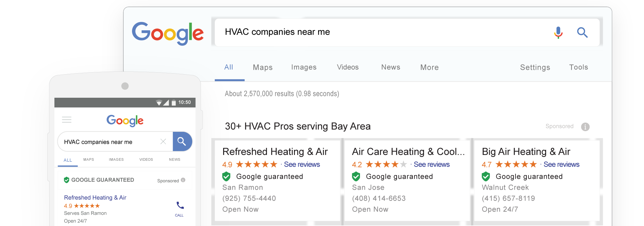Click See reviews for Air Care Heating
The image size is (644, 226).
(431, 165)
